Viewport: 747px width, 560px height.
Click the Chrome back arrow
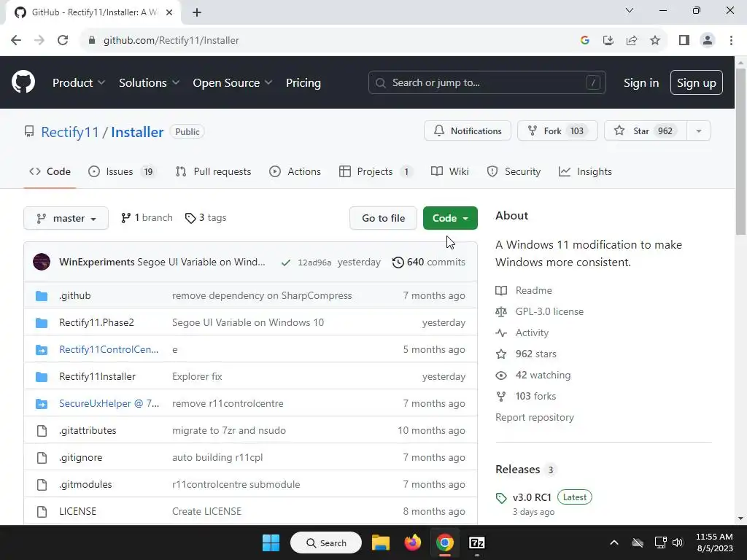pyautogui.click(x=16, y=40)
